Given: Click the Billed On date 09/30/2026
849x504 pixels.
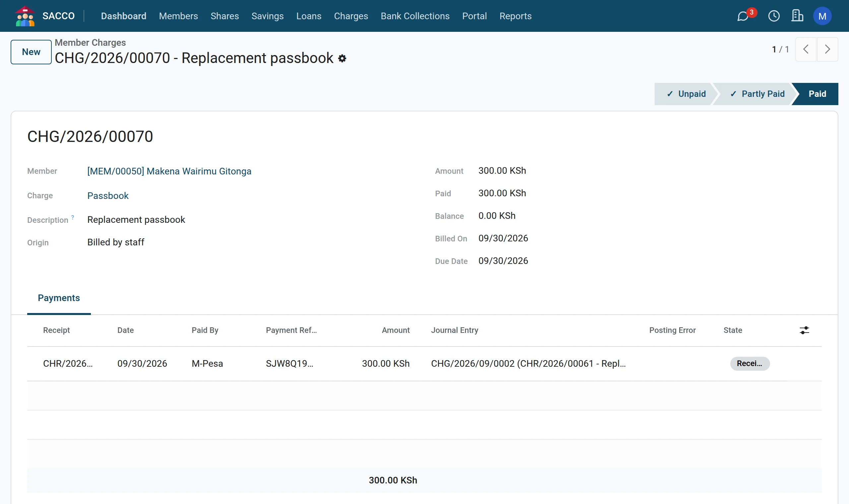Looking at the screenshot, I should click(x=503, y=238).
